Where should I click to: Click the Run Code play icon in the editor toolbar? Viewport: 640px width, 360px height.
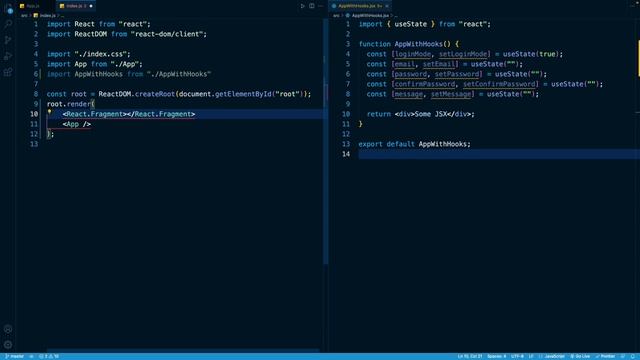click(302, 6)
